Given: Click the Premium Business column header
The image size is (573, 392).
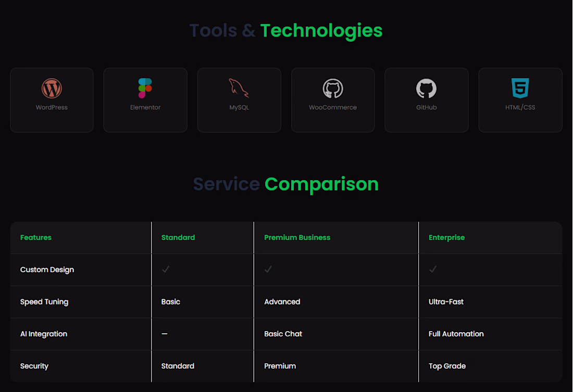Looking at the screenshot, I should 297,237.
